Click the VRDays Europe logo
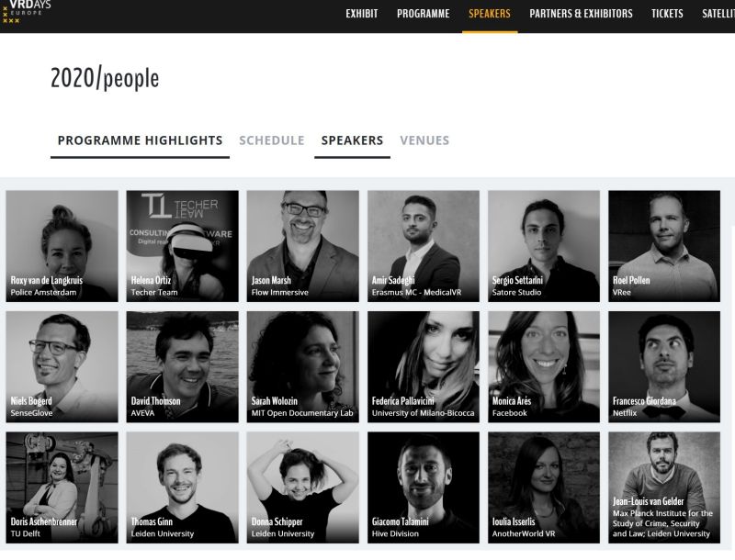 (27, 12)
